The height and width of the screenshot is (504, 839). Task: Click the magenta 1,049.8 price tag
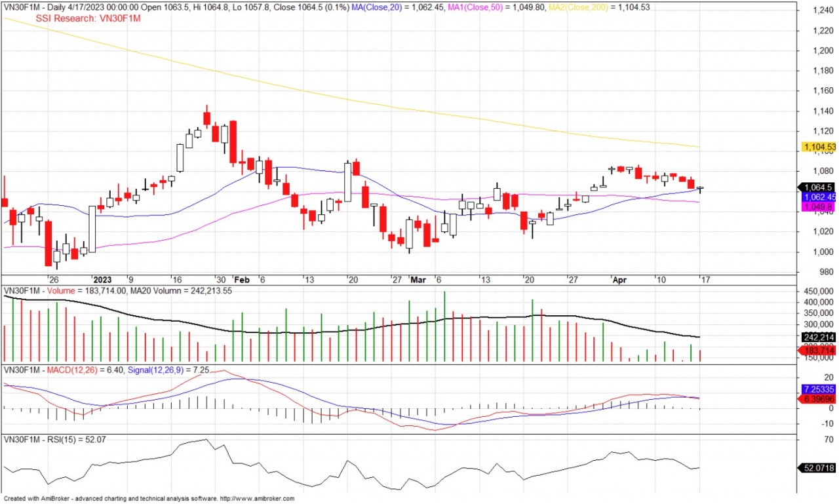coord(817,207)
